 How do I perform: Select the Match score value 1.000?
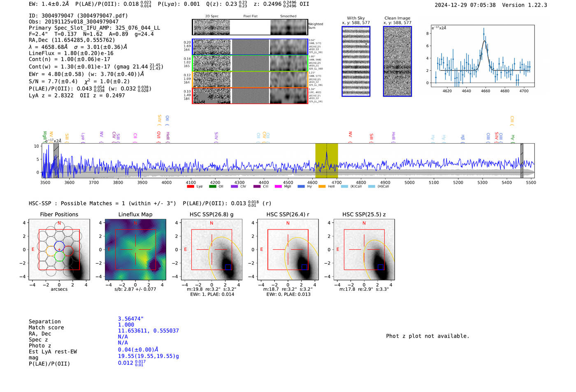[x=126, y=325]
